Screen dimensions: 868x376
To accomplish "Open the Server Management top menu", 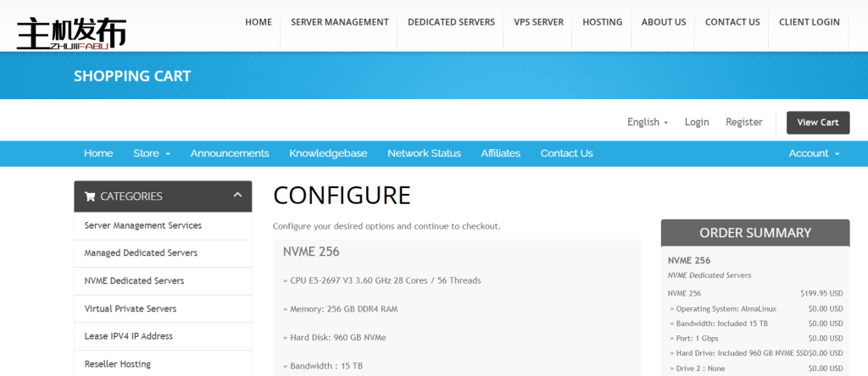I will pyautogui.click(x=339, y=22).
